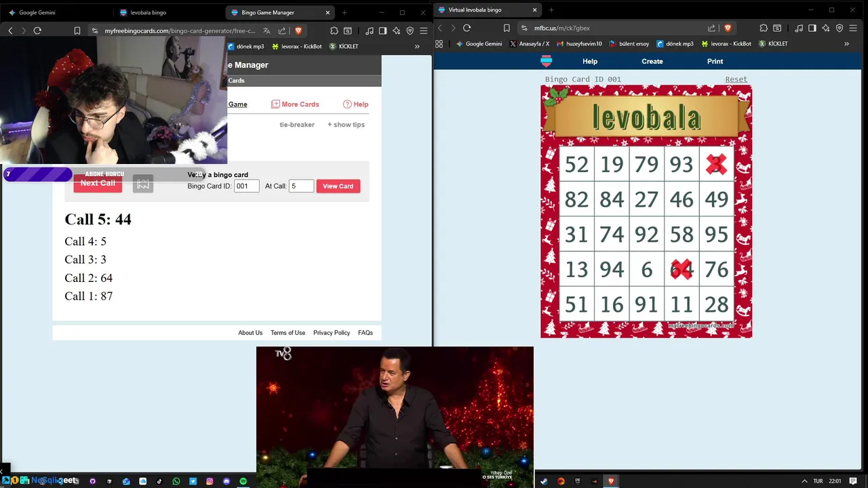Focus the Bingo Card ID field
This screenshot has height=488, width=868.
pyautogui.click(x=247, y=186)
